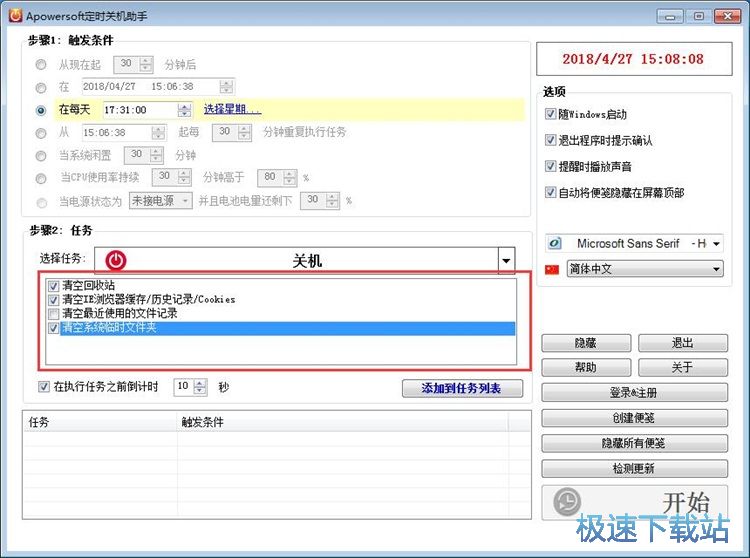Viewport: 750px width, 558px height.
Task: Click the 检测更新 button
Action: click(x=634, y=469)
